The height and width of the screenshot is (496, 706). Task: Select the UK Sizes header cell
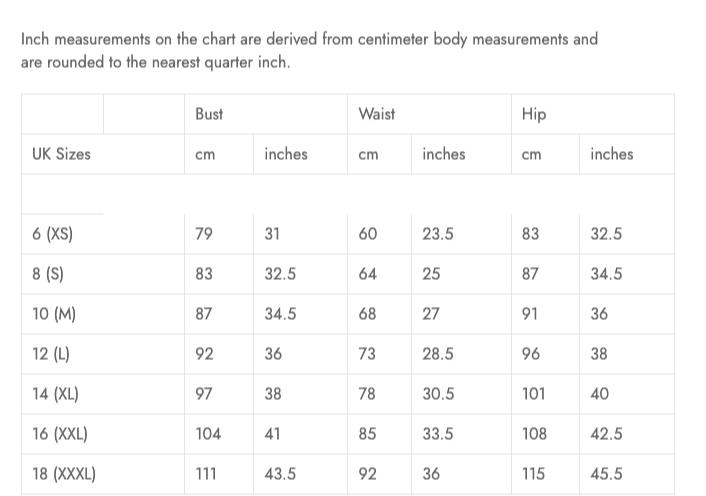[x=61, y=154]
